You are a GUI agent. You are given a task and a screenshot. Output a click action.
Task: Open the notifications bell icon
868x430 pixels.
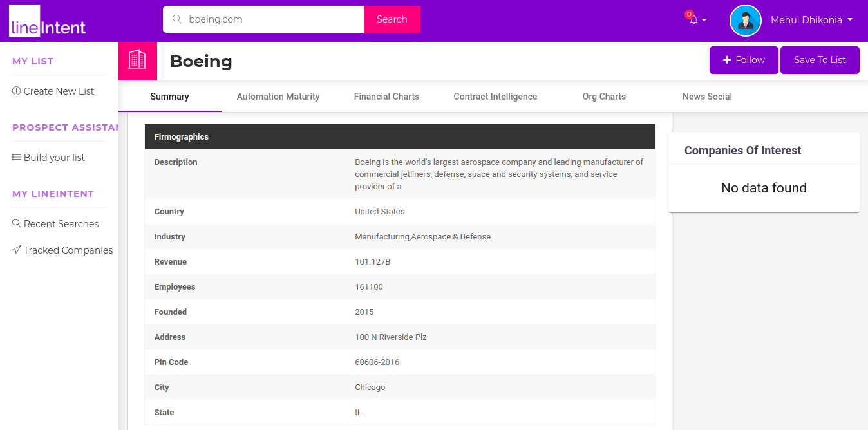[693, 20]
